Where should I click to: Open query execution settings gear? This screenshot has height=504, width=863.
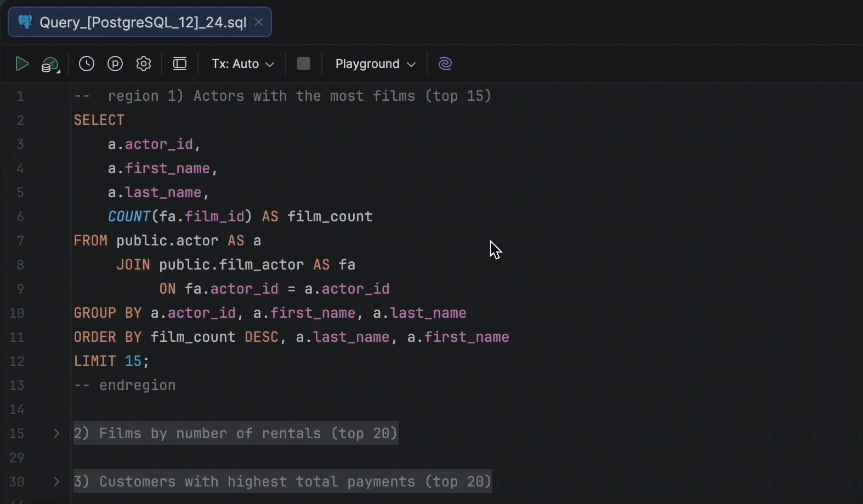click(144, 64)
